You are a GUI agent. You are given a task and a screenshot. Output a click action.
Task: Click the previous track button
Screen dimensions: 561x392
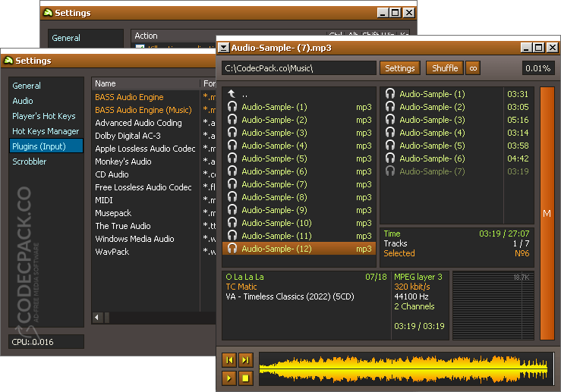[228, 359]
